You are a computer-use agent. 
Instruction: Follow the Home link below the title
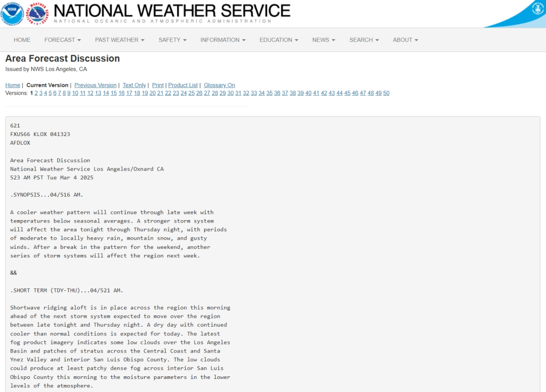click(13, 85)
